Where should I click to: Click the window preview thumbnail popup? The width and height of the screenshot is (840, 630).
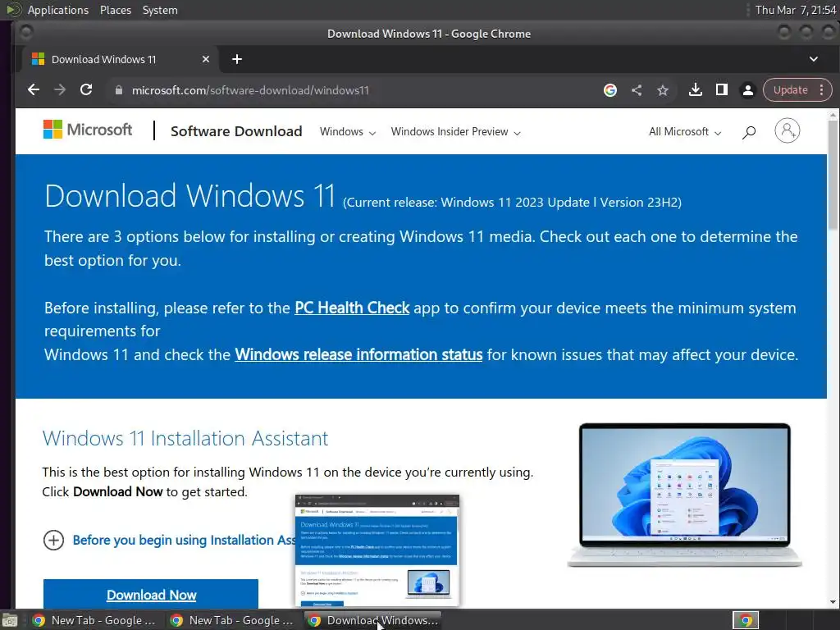coord(377,550)
